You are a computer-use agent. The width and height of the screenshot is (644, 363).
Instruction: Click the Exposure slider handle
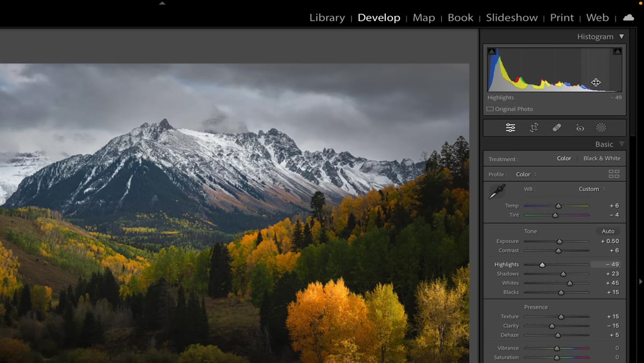(x=559, y=241)
